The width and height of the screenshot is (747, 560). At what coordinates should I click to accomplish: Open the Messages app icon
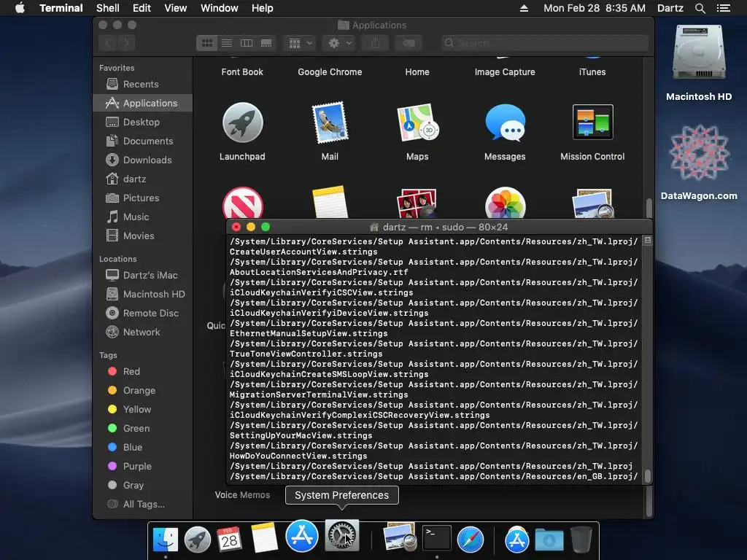[505, 122]
